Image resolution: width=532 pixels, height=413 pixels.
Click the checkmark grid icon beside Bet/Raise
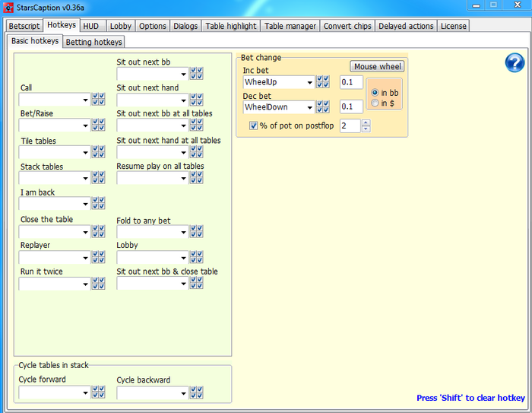(x=98, y=125)
